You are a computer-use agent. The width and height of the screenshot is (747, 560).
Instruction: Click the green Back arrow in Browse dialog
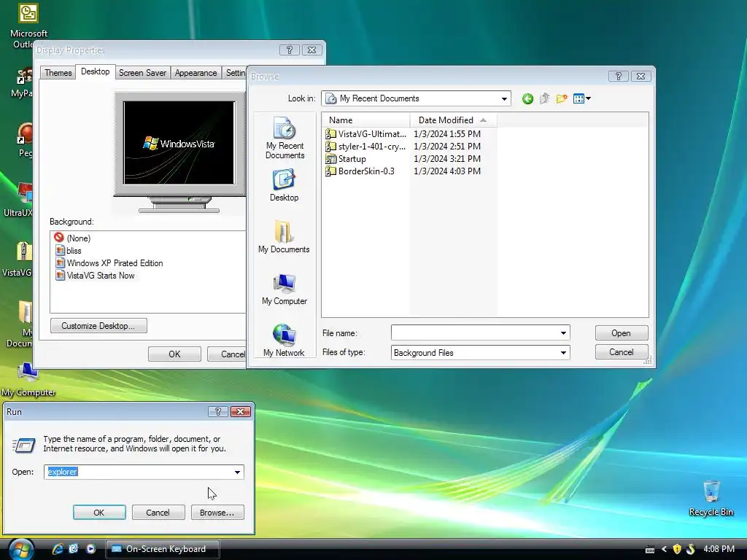(527, 98)
